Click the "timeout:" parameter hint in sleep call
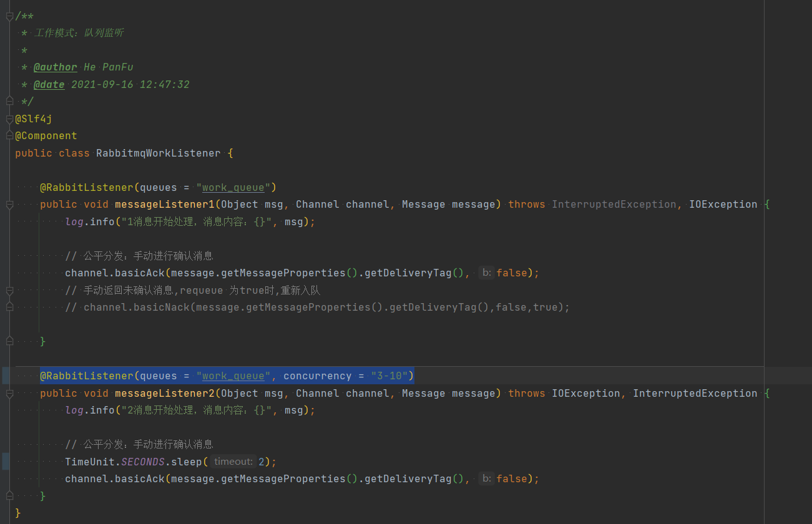 (x=232, y=462)
